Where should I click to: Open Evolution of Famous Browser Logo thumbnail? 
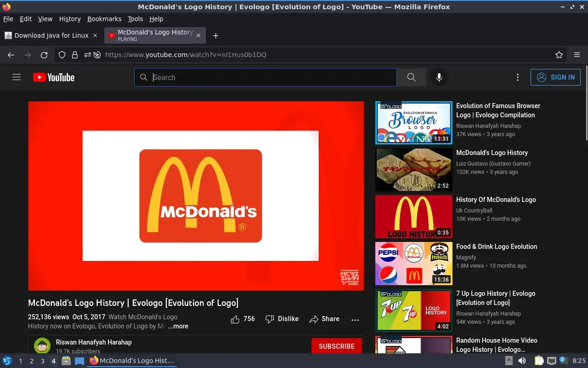[414, 123]
